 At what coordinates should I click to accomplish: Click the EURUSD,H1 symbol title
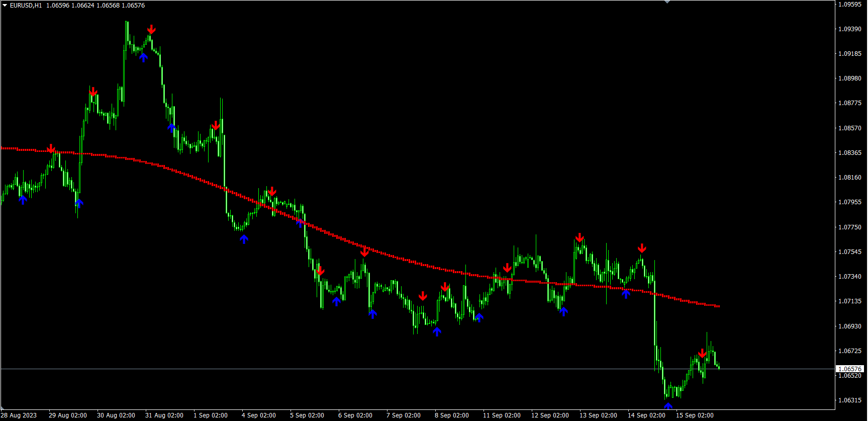coord(26,6)
